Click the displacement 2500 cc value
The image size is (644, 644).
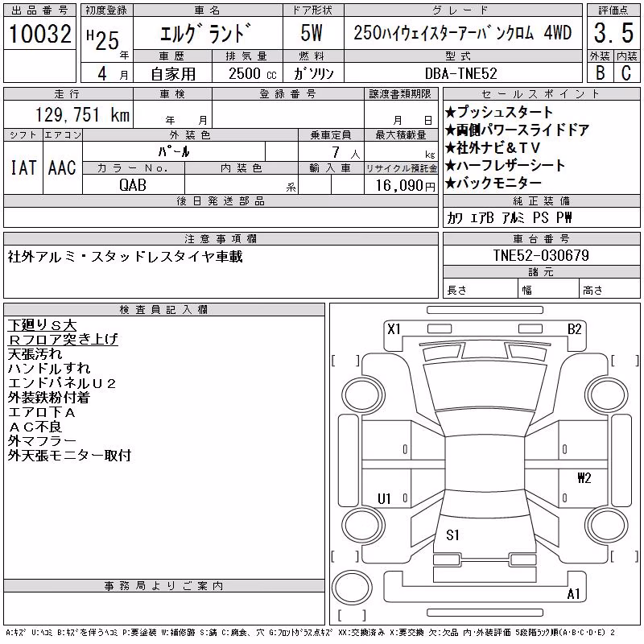[253, 73]
